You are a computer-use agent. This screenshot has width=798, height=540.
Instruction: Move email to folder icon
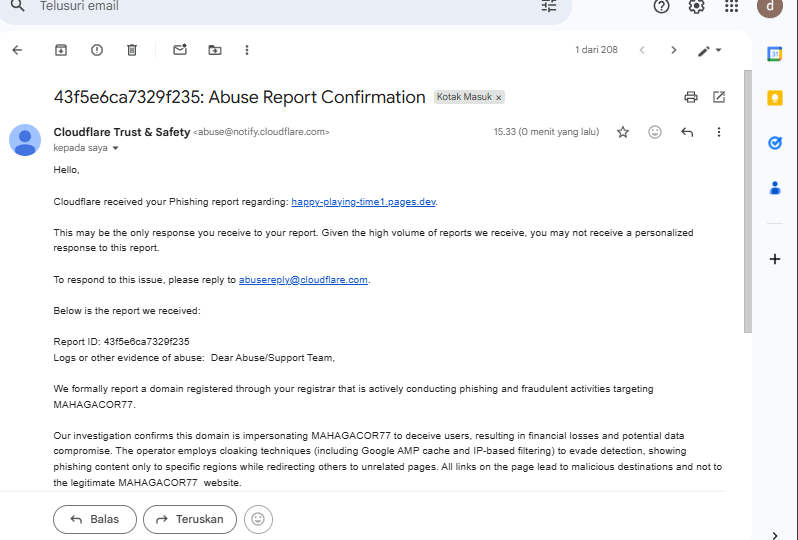point(215,50)
